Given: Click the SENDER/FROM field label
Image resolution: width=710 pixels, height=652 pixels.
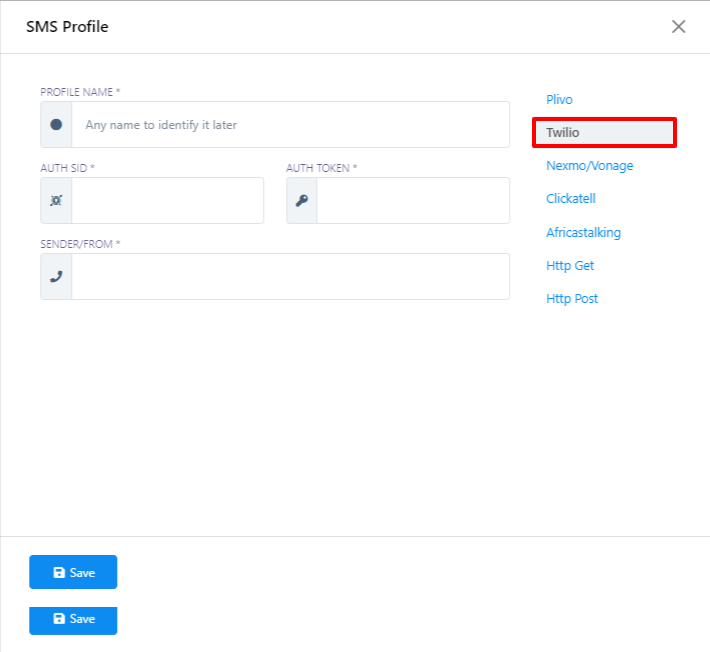Looking at the screenshot, I should [x=80, y=244].
